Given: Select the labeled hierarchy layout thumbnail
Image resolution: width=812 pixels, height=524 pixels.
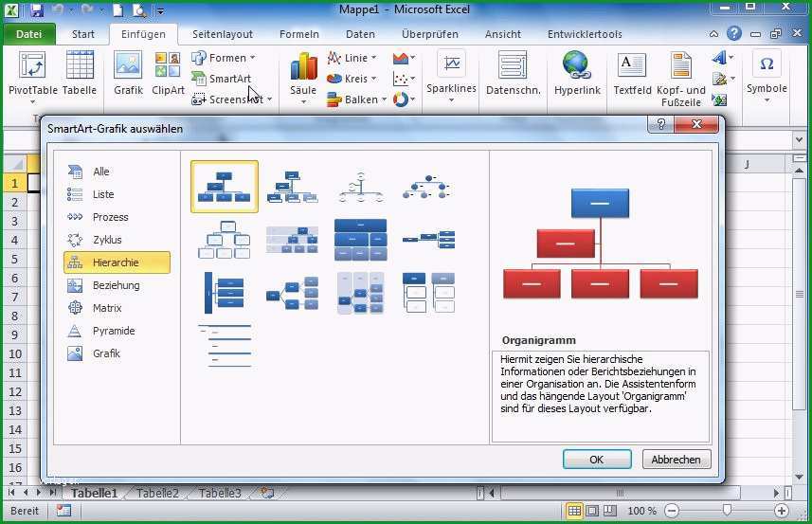Looking at the screenshot, I should [x=292, y=240].
